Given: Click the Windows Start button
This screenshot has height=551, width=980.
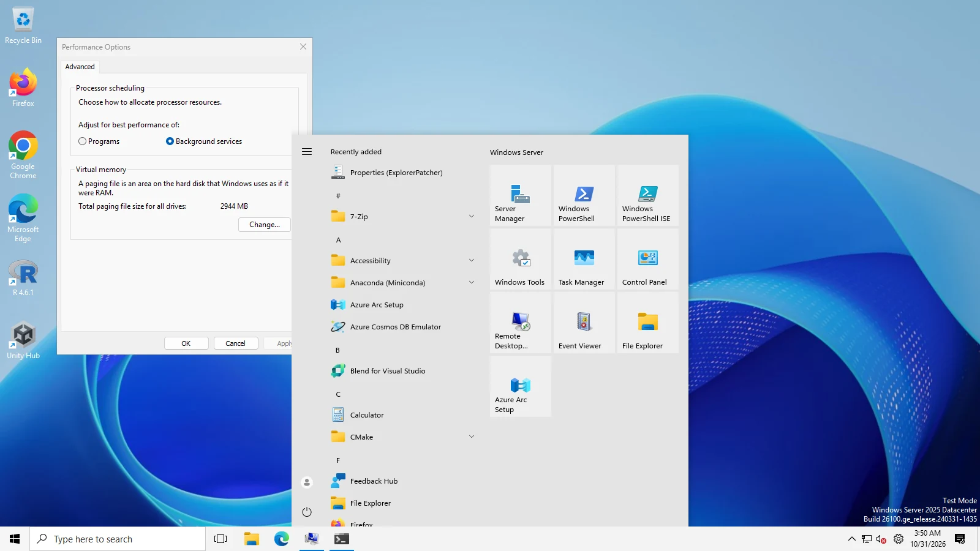Looking at the screenshot, I should [x=15, y=539].
